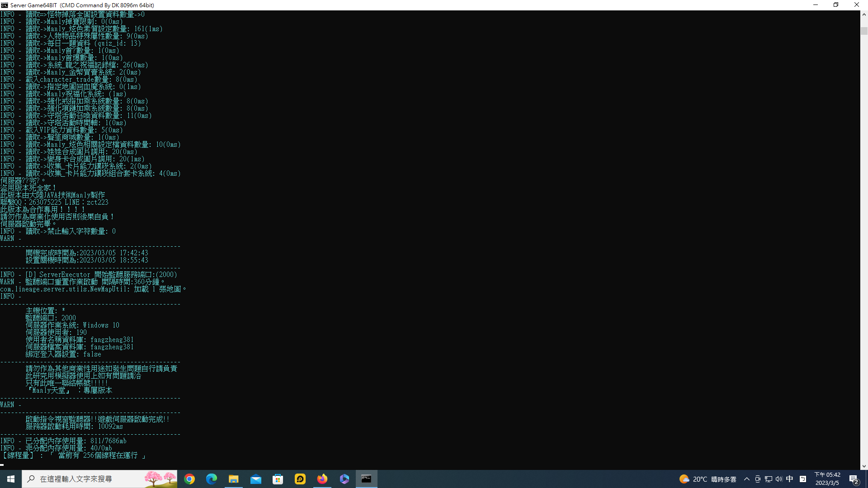
Task: Open the Mail app from the taskbar
Action: click(256, 479)
